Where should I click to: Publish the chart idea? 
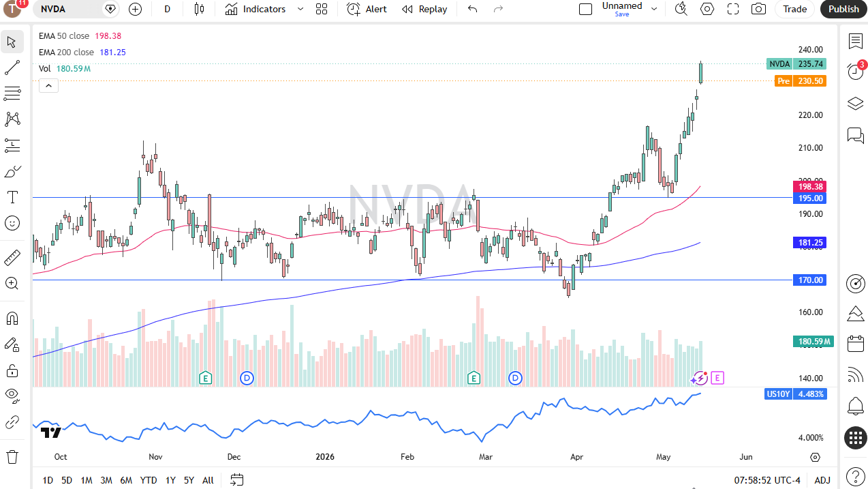pyautogui.click(x=843, y=9)
